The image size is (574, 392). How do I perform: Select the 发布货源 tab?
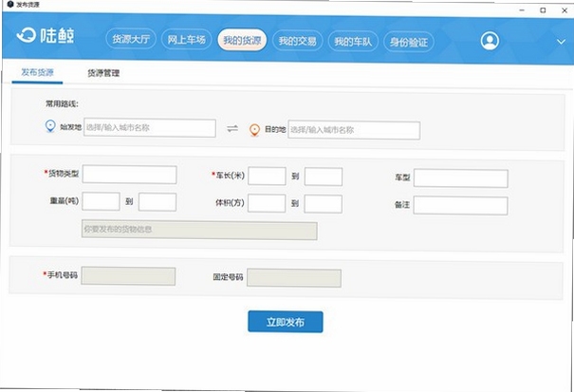coord(37,72)
